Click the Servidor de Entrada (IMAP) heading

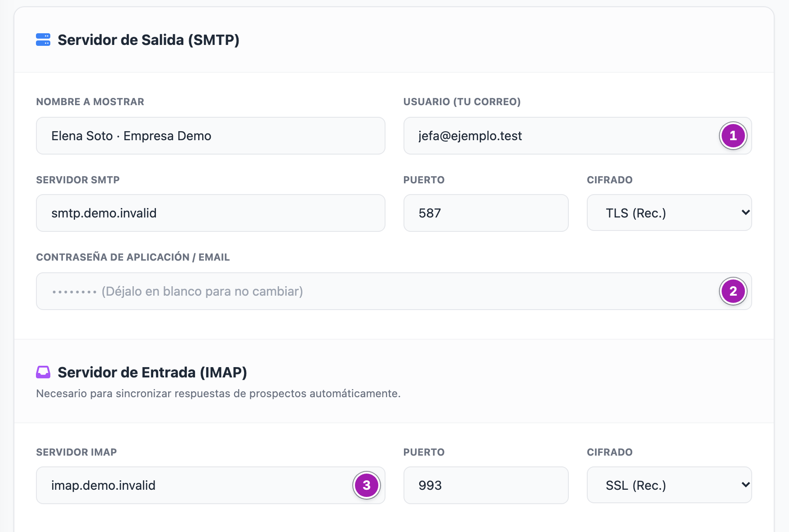pyautogui.click(x=152, y=372)
